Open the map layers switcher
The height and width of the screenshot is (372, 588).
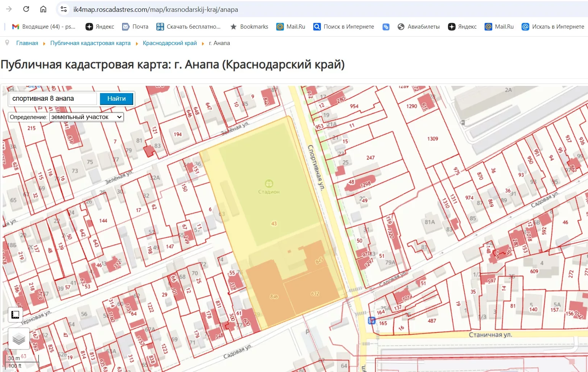coord(19,338)
